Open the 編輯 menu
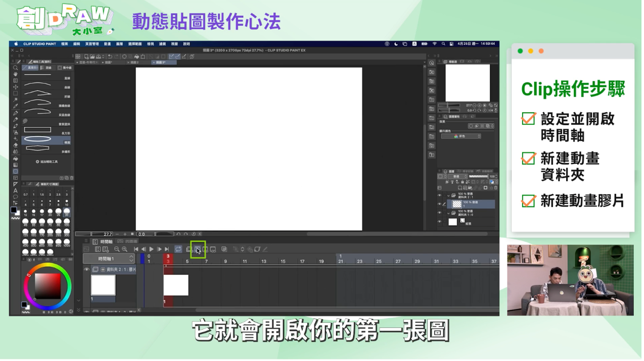Viewport: 644px width, 361px height. [x=77, y=44]
